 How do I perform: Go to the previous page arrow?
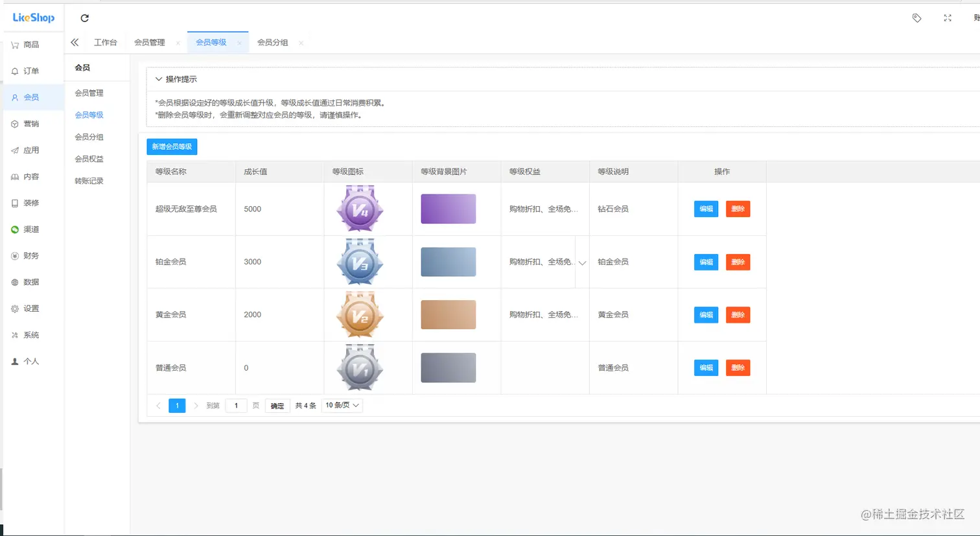tap(158, 406)
